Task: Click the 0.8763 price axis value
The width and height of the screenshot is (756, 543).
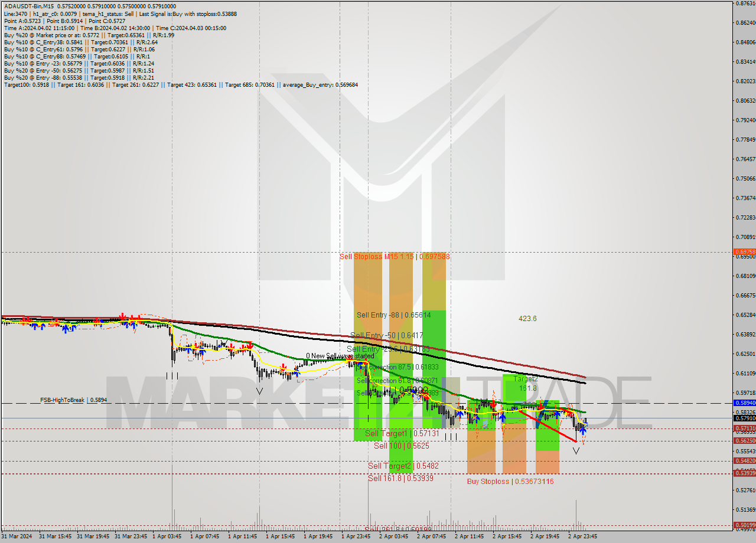Action: [745, 4]
